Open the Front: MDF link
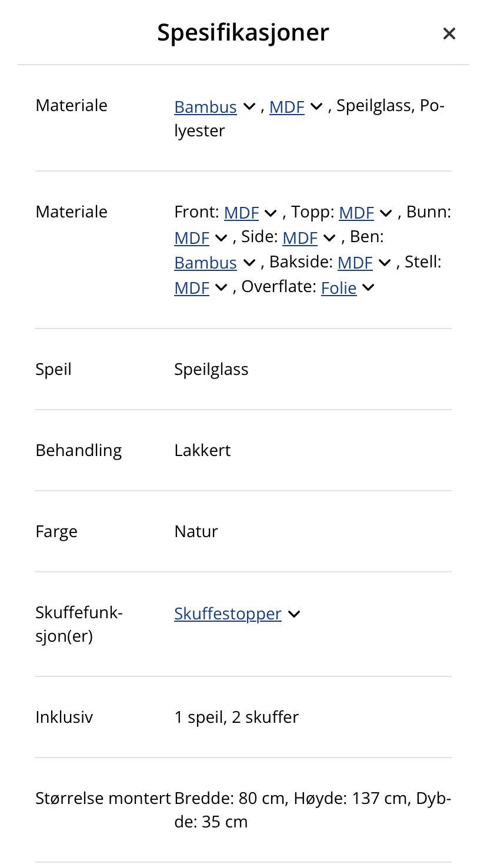The image size is (487, 868). pyautogui.click(x=242, y=213)
